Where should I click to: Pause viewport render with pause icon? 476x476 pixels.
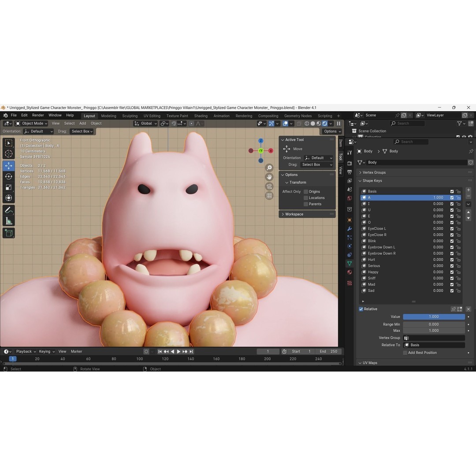(338, 123)
